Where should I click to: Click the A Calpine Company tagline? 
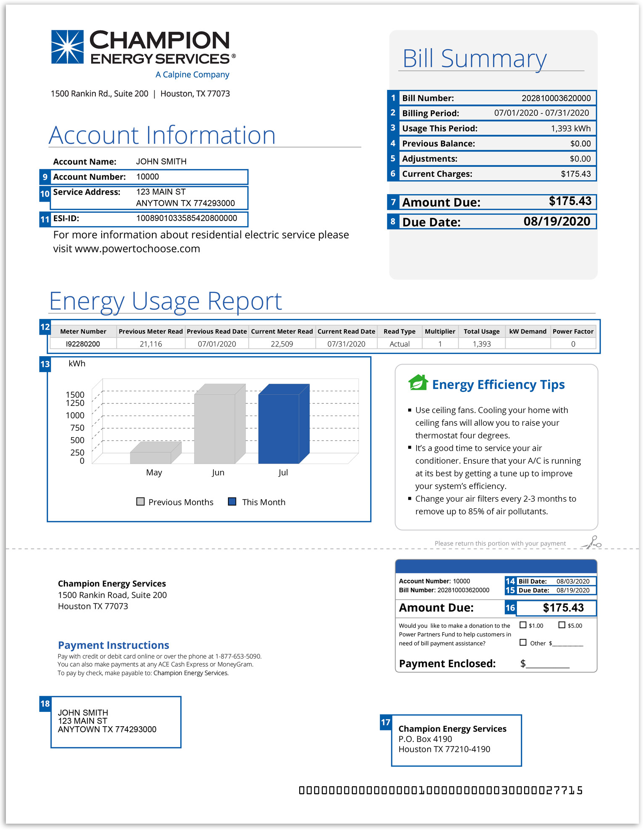click(x=192, y=75)
